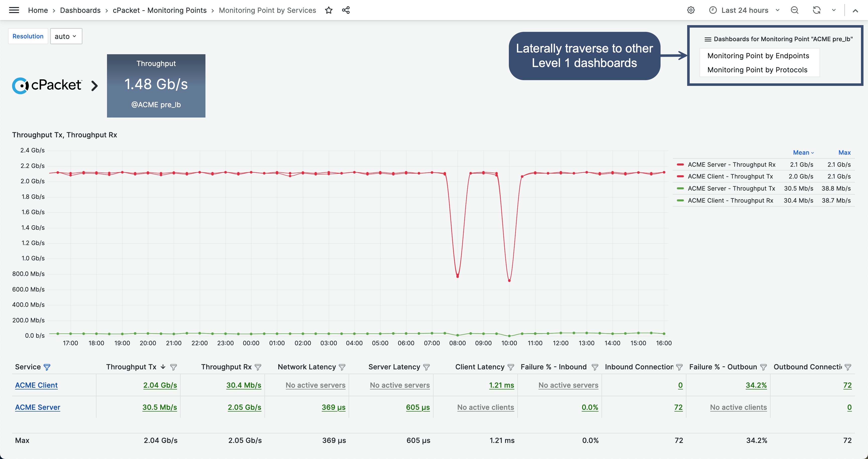Toggle ACME Server - Throughput Tx series
This screenshot has width=868, height=459.
click(x=732, y=188)
